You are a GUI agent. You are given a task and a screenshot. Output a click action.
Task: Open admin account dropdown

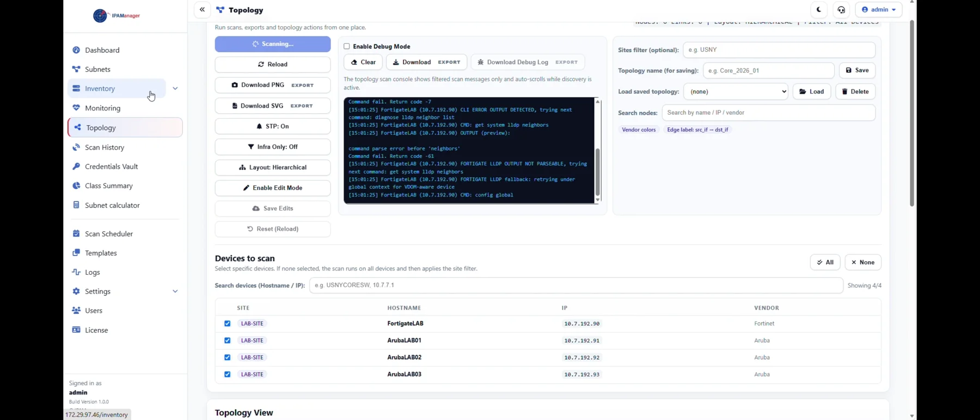pos(879,10)
